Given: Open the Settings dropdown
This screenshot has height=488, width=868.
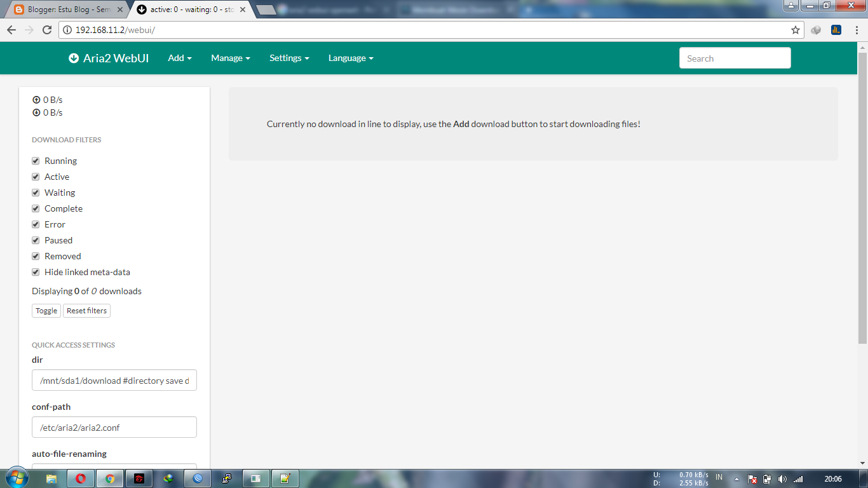Looking at the screenshot, I should (289, 58).
